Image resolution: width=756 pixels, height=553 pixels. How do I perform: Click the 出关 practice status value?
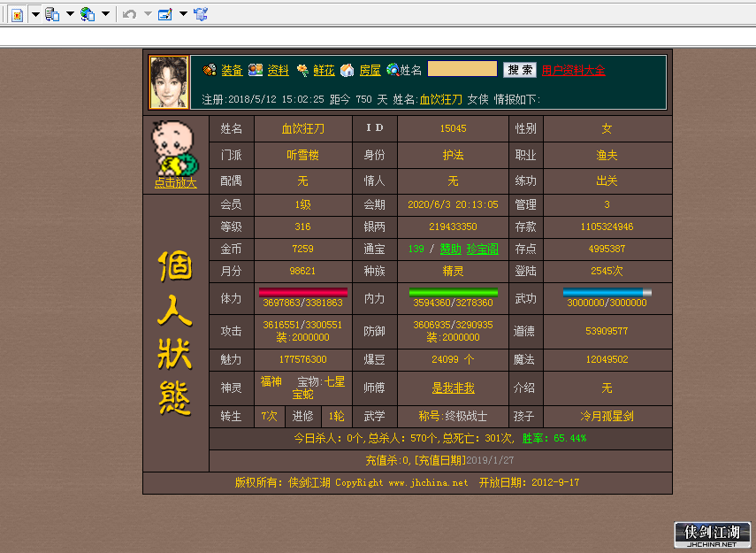(607, 181)
